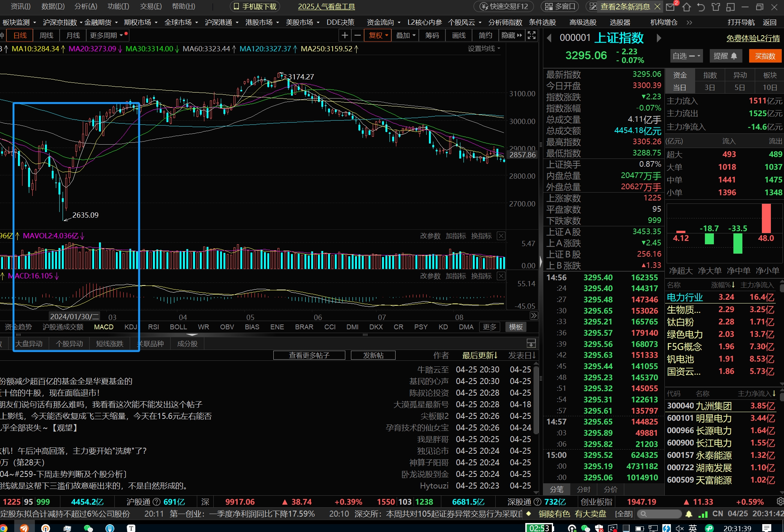
Task: Click the zoom in plus icon
Action: pos(345,36)
